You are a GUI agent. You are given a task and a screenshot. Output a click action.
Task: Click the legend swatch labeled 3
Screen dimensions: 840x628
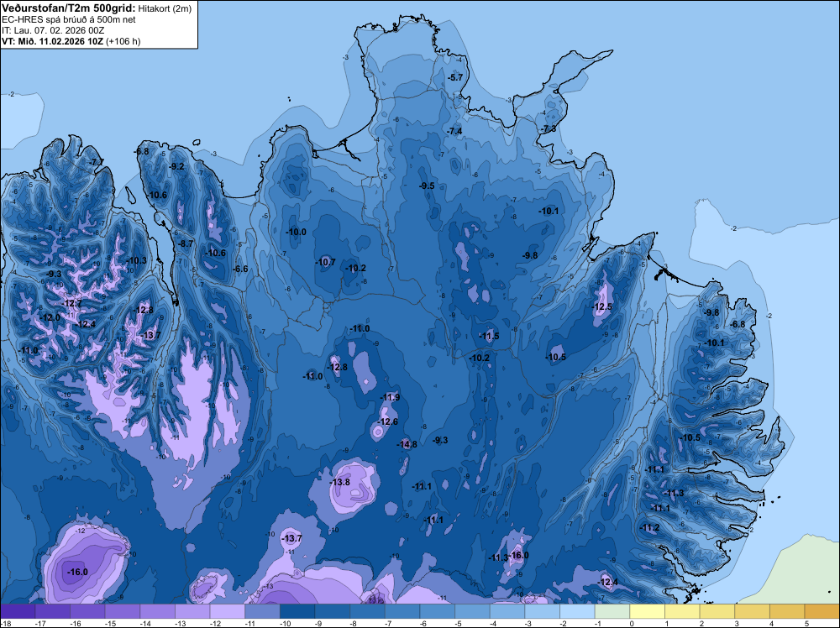click(752, 611)
